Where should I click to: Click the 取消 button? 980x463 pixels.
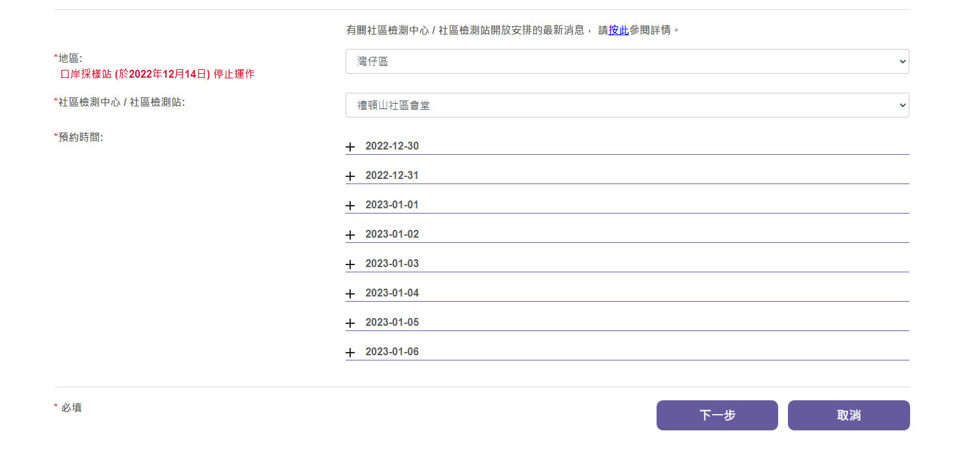point(849,415)
